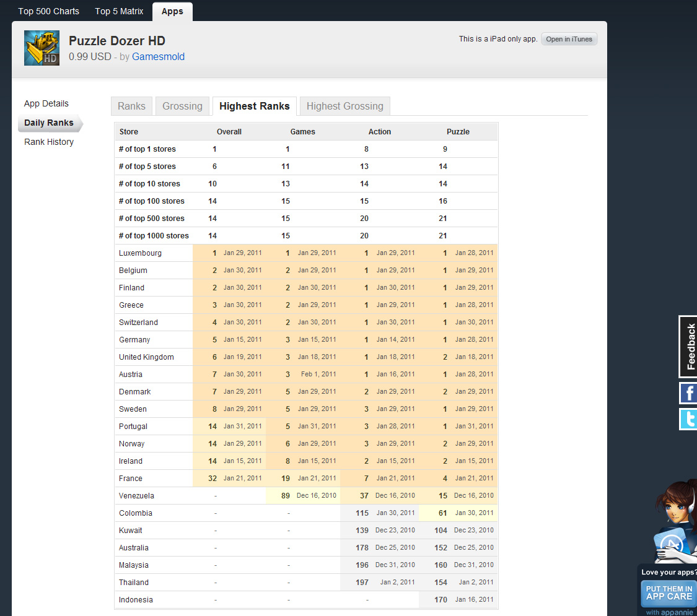Click the Puzzle column header
This screenshot has height=616, width=697.
click(458, 132)
